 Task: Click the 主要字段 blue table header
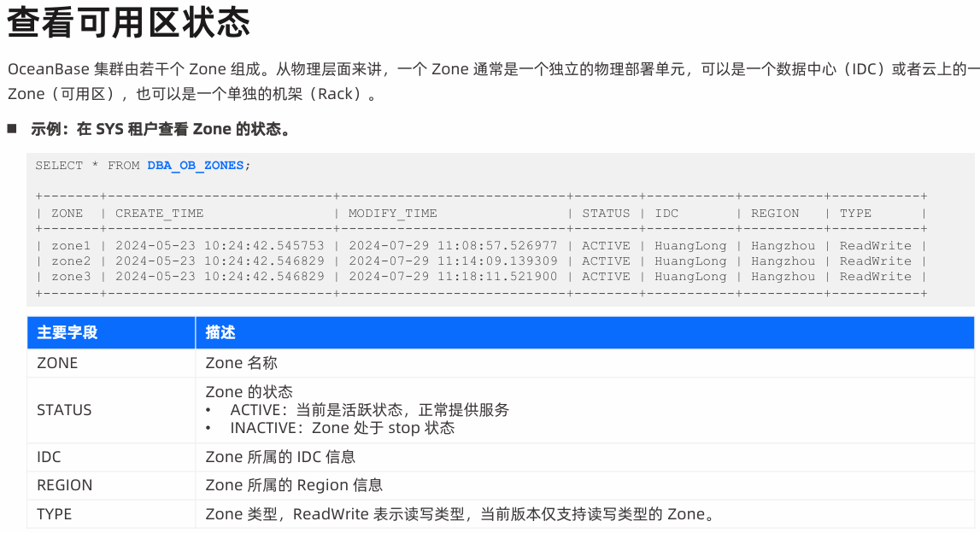coord(67,332)
